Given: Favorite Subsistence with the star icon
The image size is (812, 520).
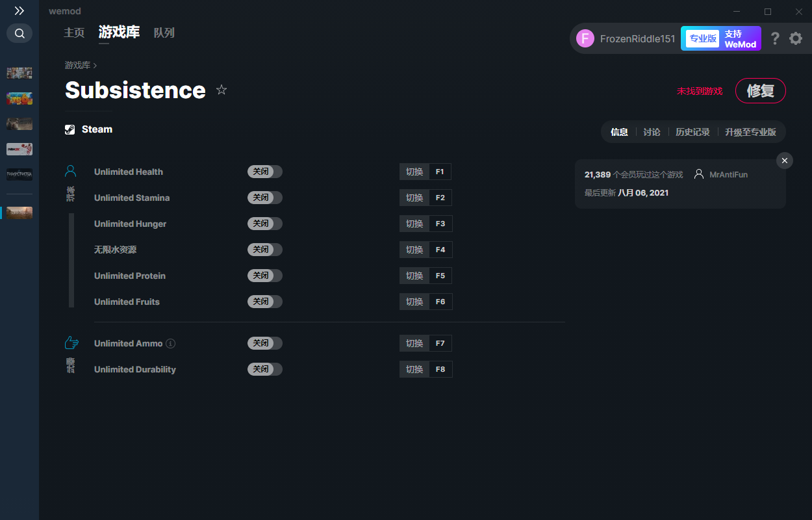Looking at the screenshot, I should click(x=222, y=90).
